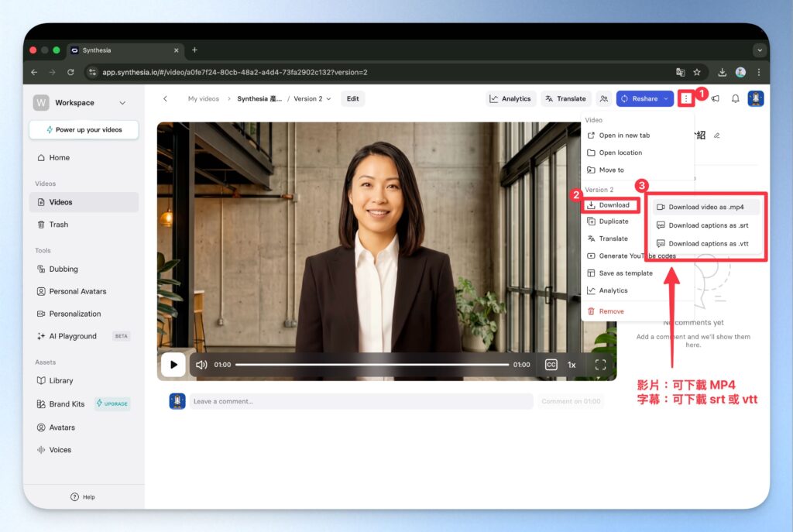This screenshot has width=793, height=532.
Task: Click the megaphone announcements icon
Action: (715, 98)
